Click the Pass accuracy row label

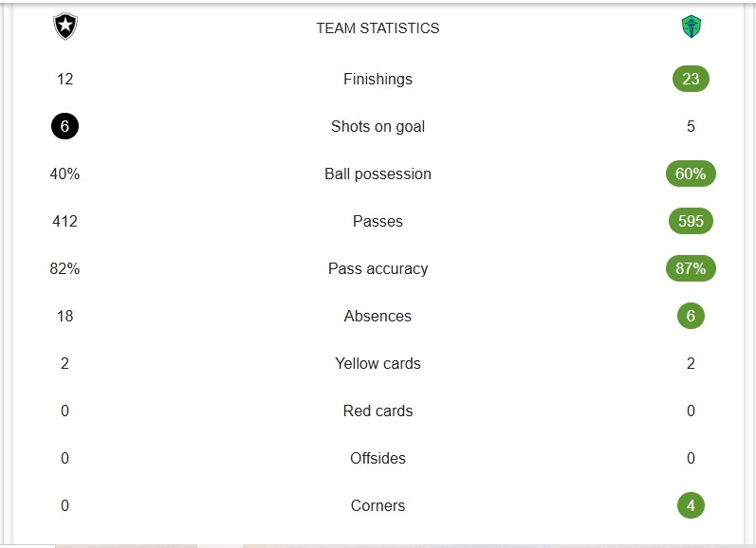378,268
